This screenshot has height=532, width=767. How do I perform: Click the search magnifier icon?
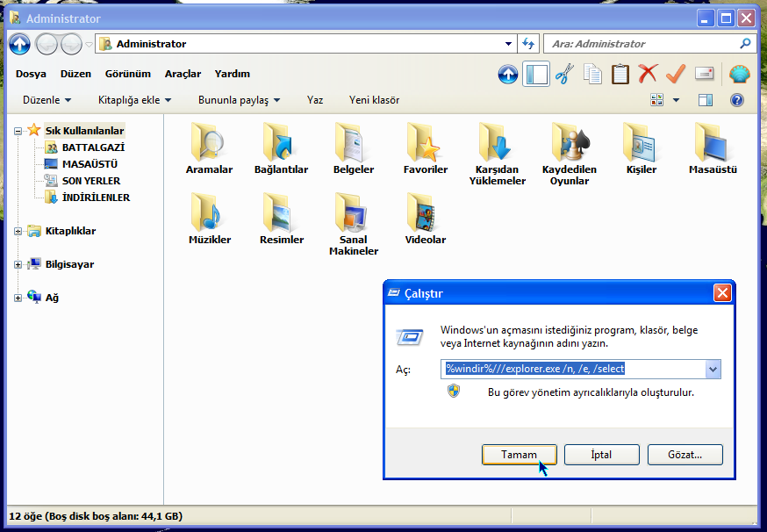coord(745,44)
